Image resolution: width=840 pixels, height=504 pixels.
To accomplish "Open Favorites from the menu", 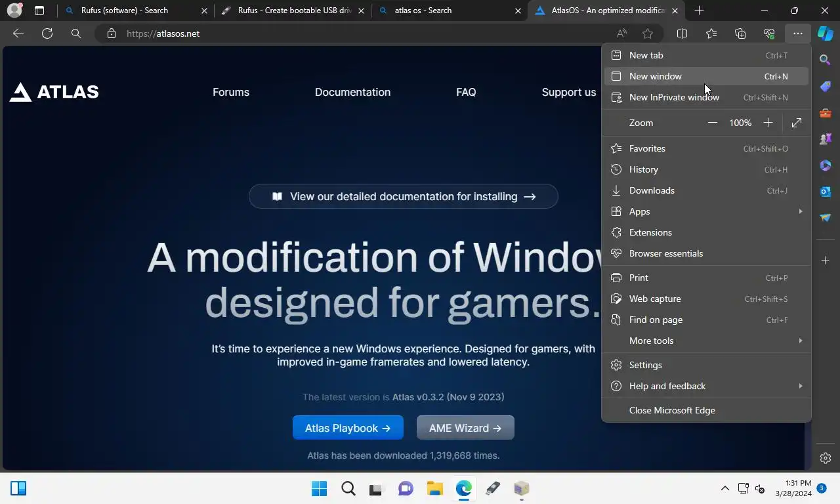I will click(706, 148).
